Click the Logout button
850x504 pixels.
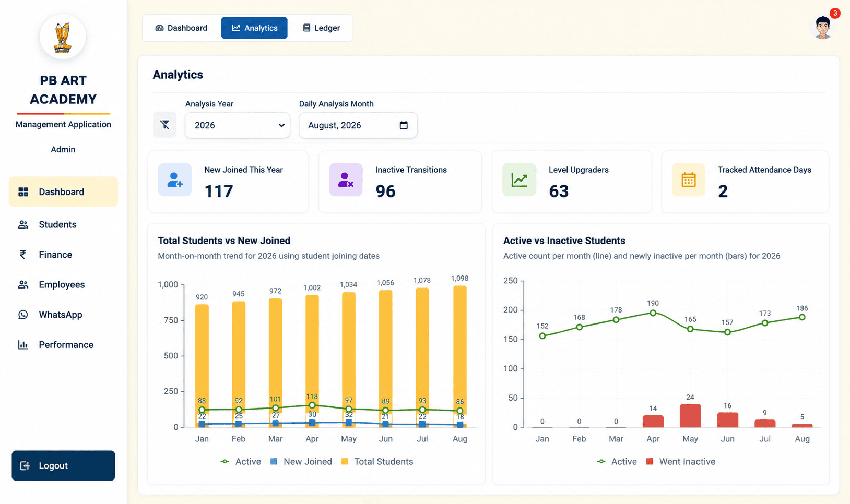click(63, 466)
